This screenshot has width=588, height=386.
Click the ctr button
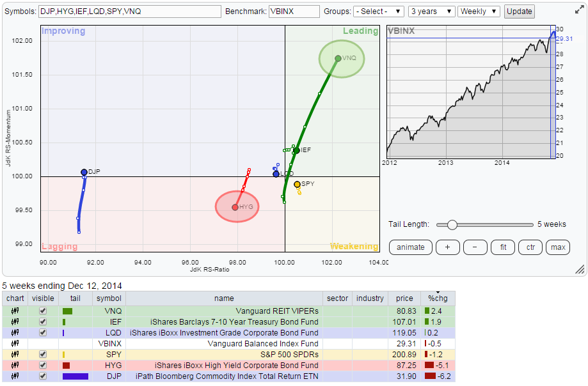[x=530, y=247]
